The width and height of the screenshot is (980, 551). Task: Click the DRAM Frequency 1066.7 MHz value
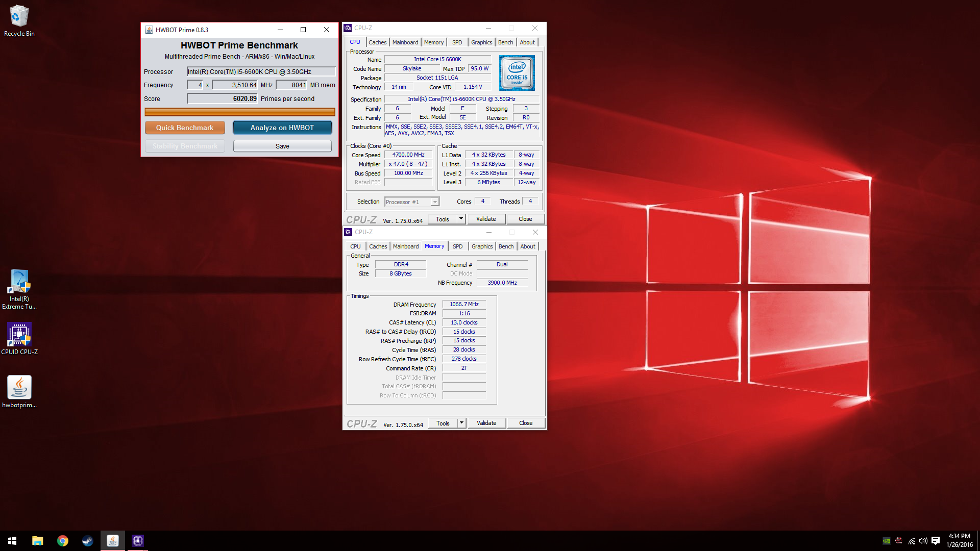click(x=464, y=305)
